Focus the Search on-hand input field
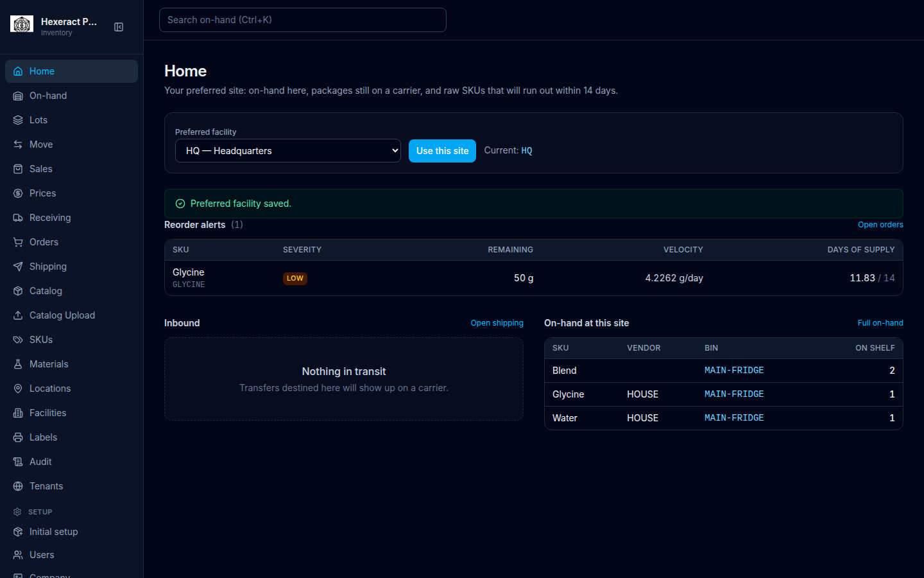Screen dimensions: 924x578 tap(303, 20)
